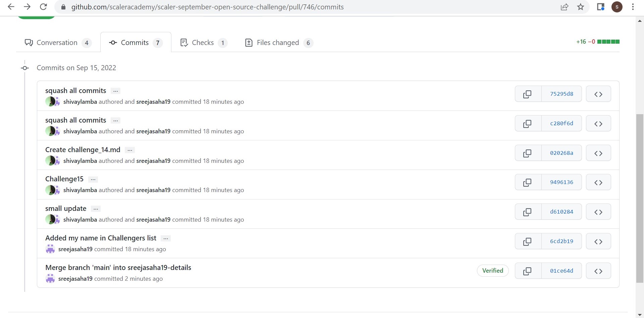
Task: Browse repository at commit 01ce64d
Action: tap(598, 271)
